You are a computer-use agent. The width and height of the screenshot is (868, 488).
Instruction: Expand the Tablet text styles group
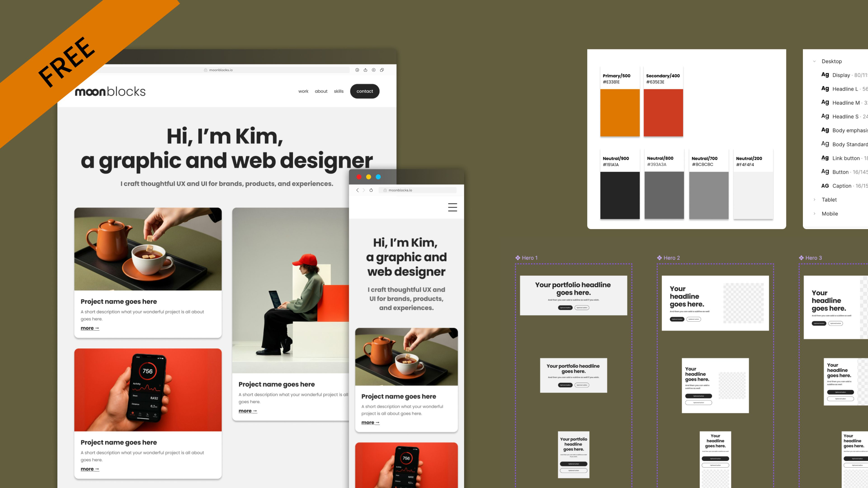[x=814, y=200]
